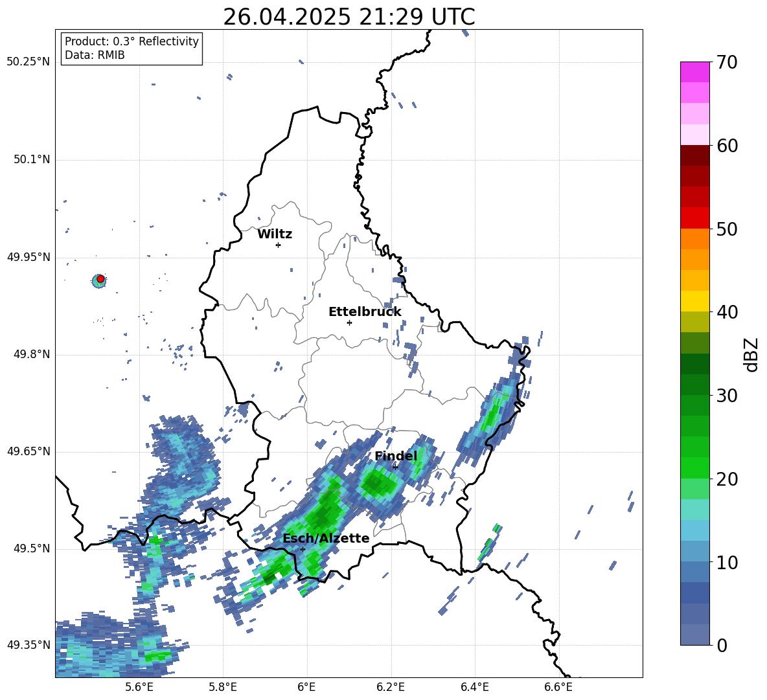Click the colorbar value 40
The width and height of the screenshot is (767, 700).
[727, 312]
